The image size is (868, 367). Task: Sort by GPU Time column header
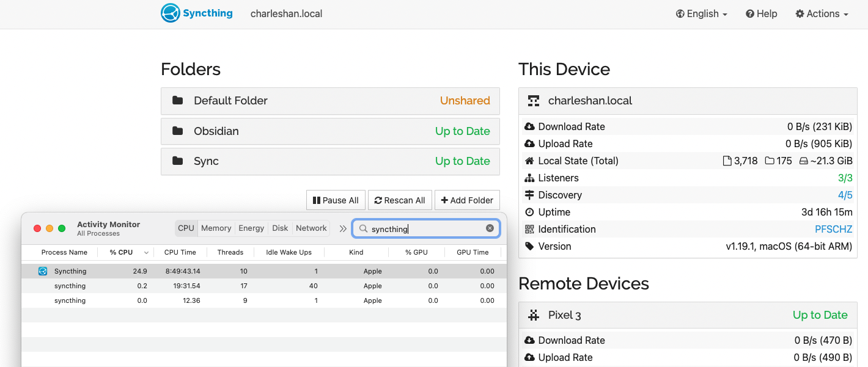473,252
